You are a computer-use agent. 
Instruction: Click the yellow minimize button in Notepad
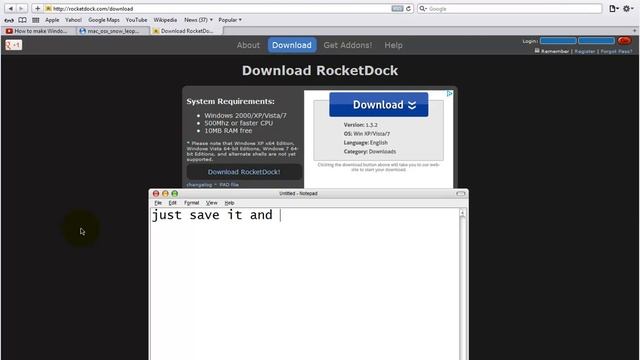tap(165, 193)
